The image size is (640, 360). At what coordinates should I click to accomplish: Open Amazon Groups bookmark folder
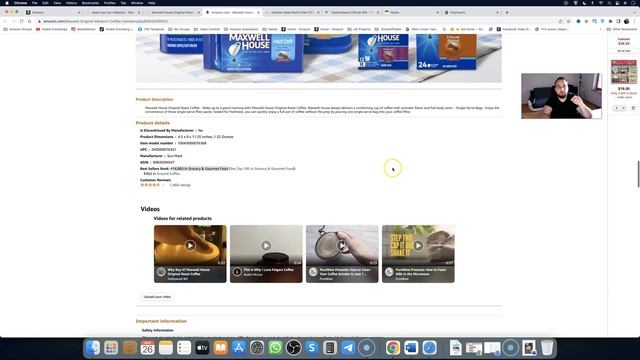[x=18, y=29]
